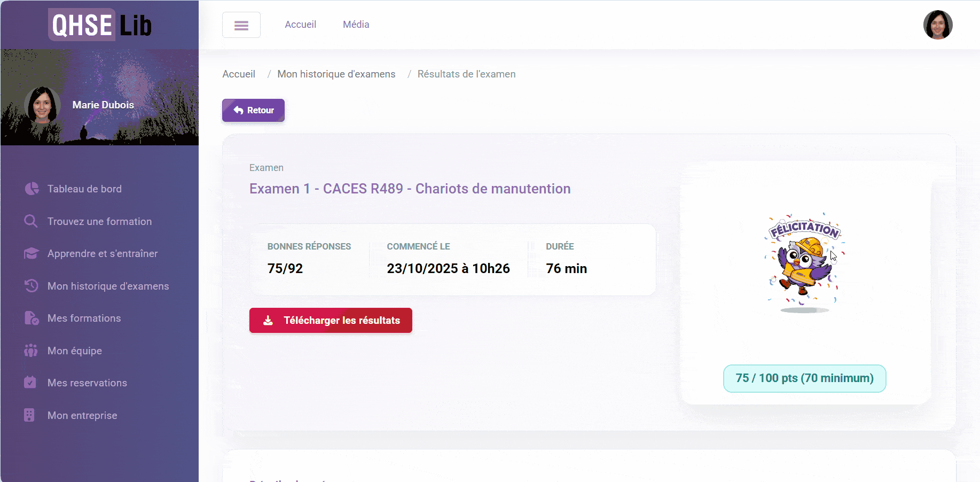Select the Mes formations document icon
Viewport: 980px width, 482px height.
(32, 318)
